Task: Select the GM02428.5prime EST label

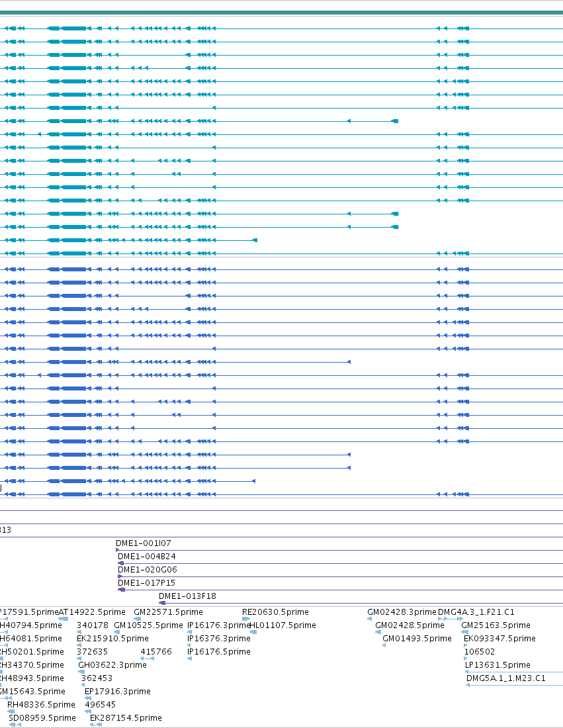Action: point(410,625)
